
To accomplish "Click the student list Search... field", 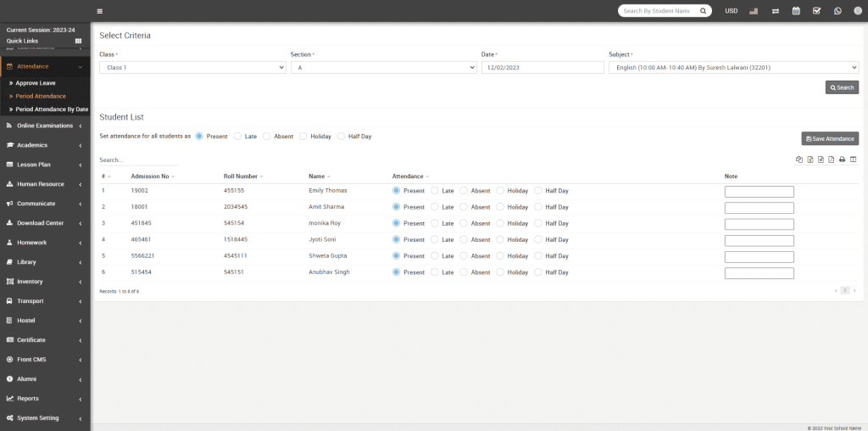I will [139, 160].
